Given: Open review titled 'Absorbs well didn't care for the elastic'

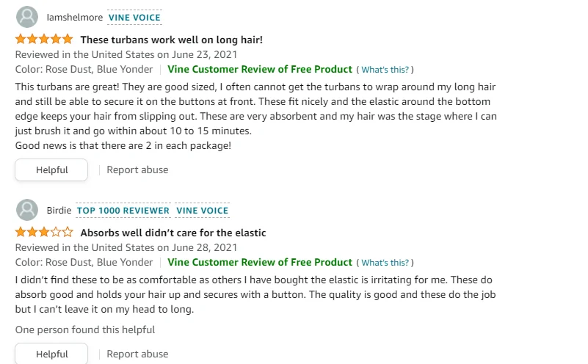Looking at the screenshot, I should point(173,233).
